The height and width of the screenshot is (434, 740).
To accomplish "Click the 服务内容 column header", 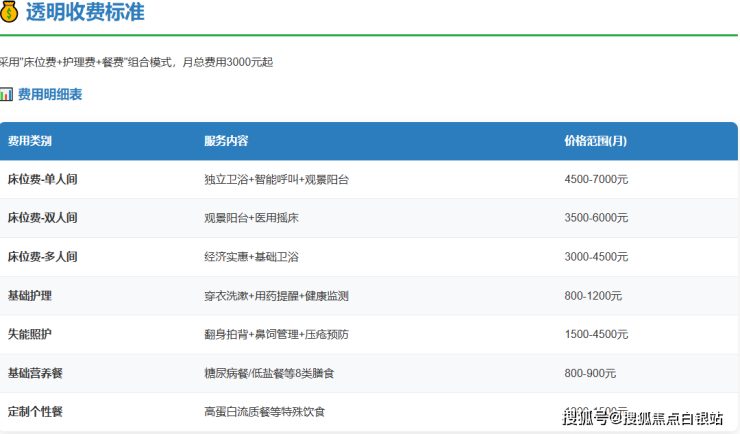I will pos(226,141).
